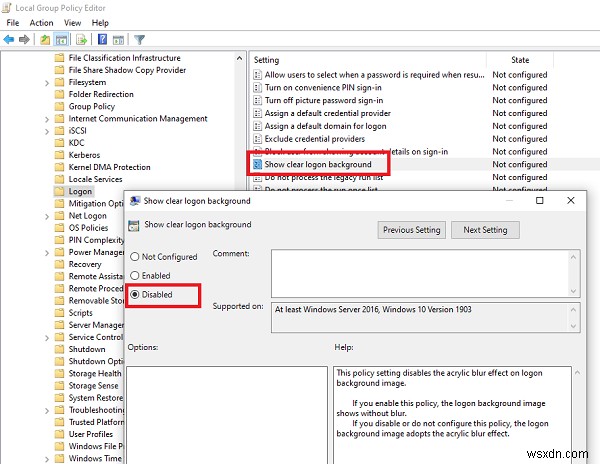
Task: Click the Next Setting button
Action: coord(485,230)
